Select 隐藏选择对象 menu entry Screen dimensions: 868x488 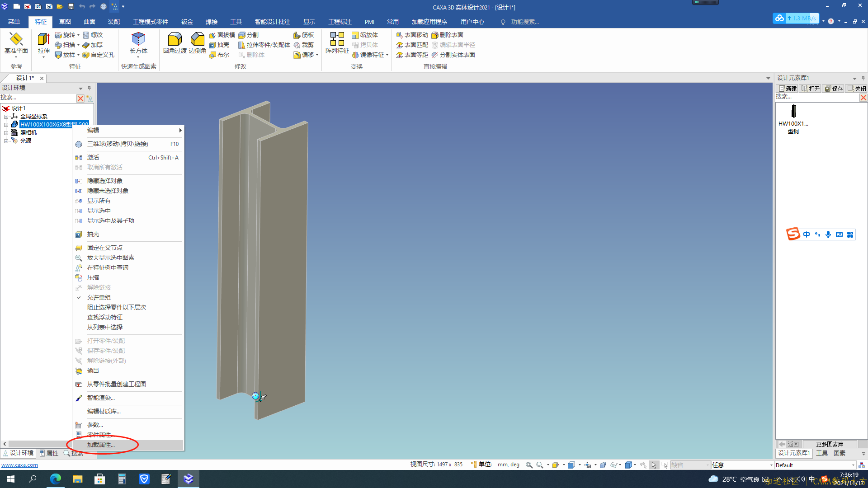[x=128, y=181]
